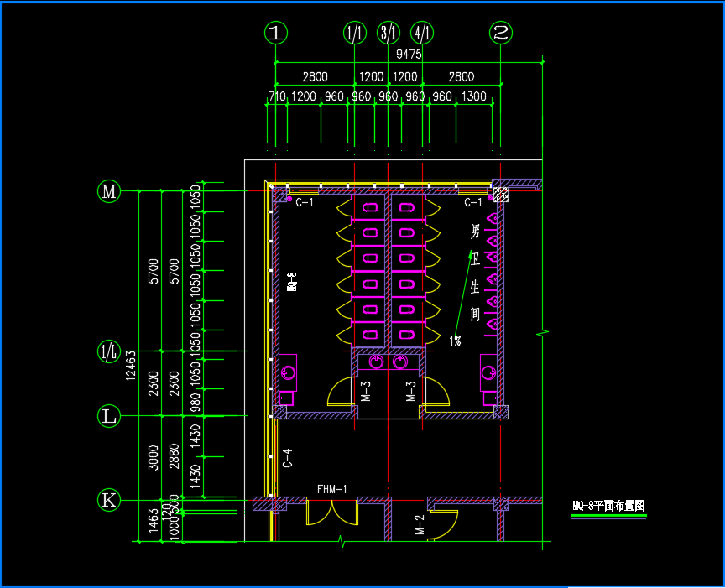Click the FHM-1 door label
Viewport: 725px width, 588px height.
click(x=331, y=489)
